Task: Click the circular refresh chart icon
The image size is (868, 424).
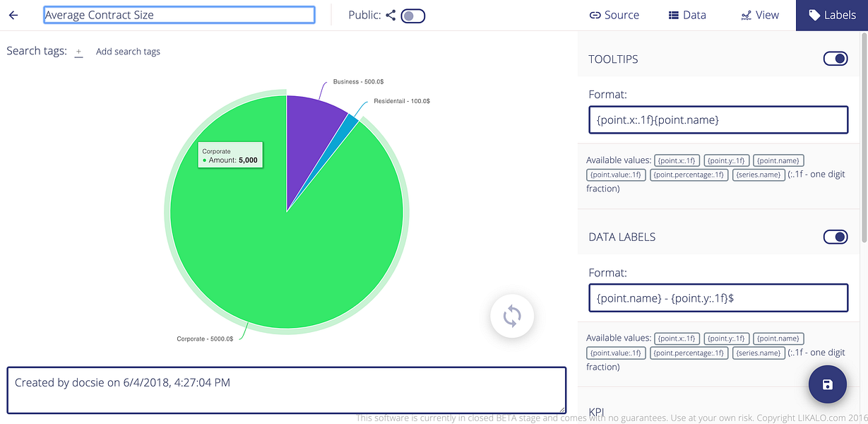Action: coord(512,316)
